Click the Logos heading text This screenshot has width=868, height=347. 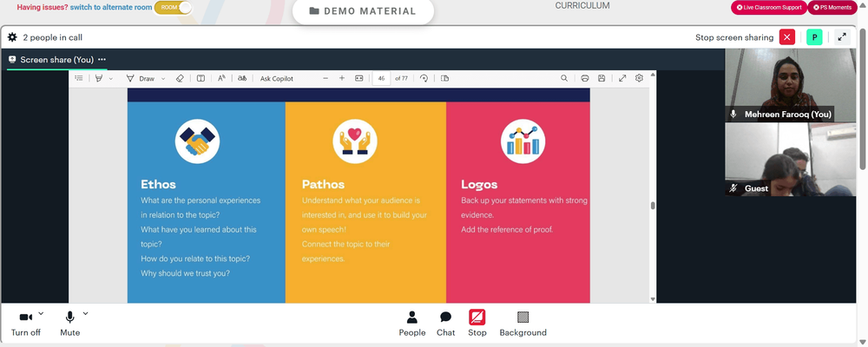[479, 184]
